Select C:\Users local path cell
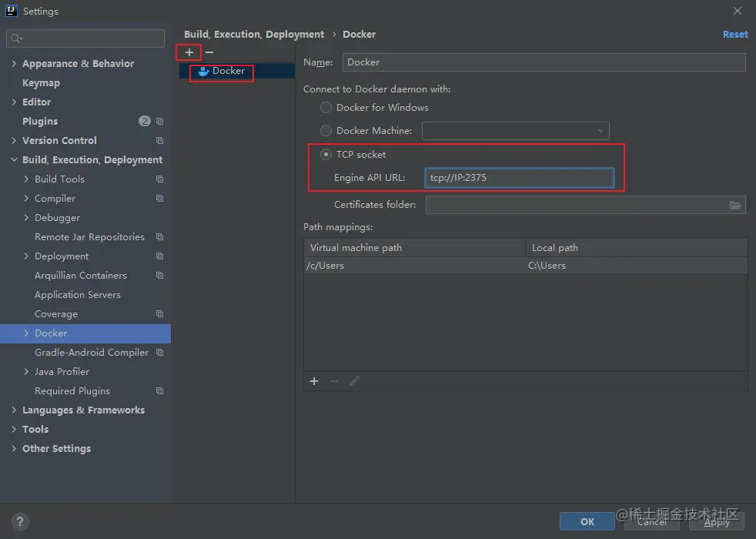756x539 pixels. tap(637, 266)
